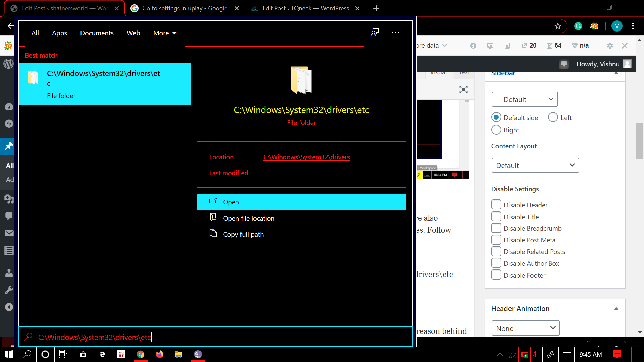
Task: Open SEOquake bar settings gear
Action: coord(610,46)
